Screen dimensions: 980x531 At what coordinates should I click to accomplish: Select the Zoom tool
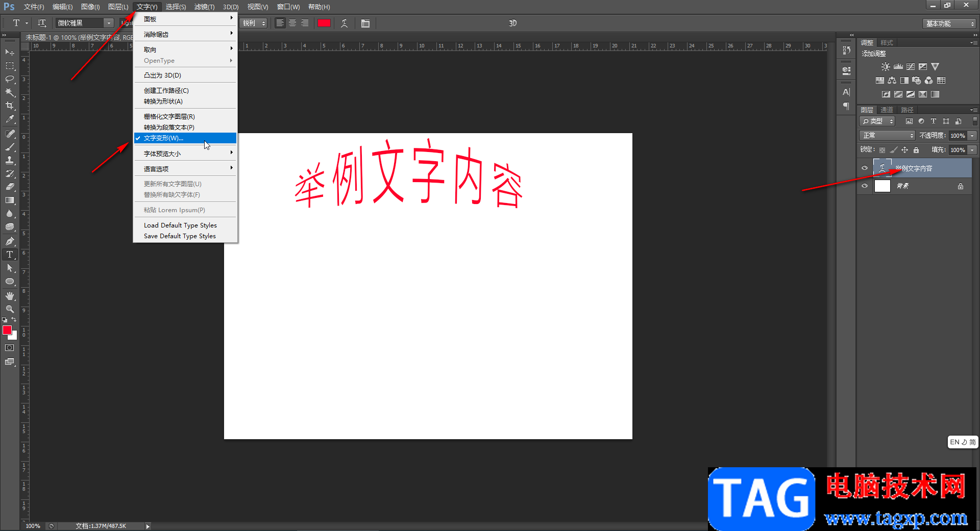coord(10,309)
